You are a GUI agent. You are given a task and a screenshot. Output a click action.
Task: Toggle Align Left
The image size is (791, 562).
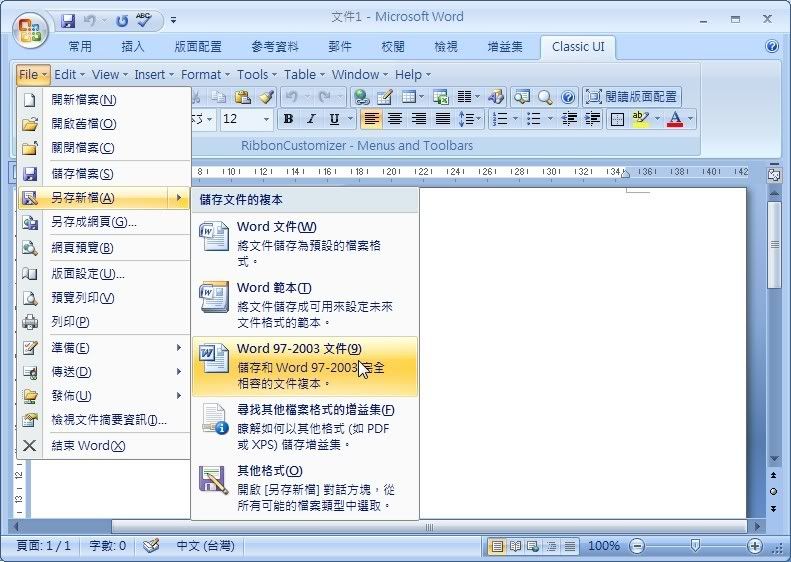click(371, 119)
